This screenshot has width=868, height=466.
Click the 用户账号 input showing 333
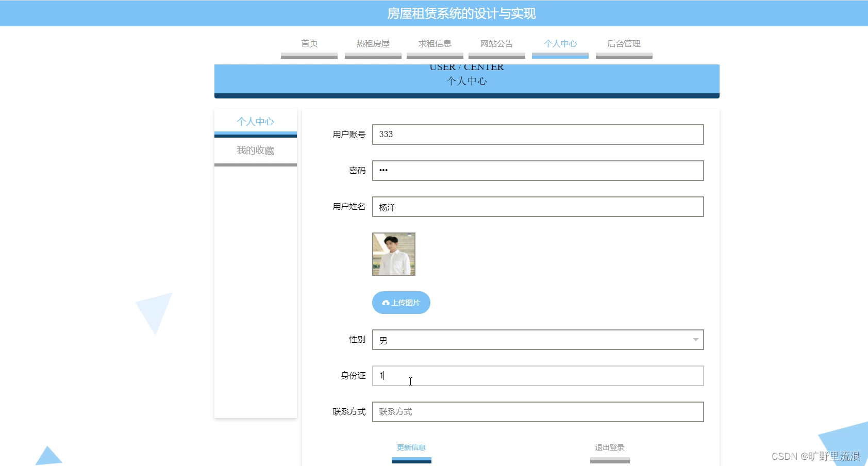click(x=538, y=135)
